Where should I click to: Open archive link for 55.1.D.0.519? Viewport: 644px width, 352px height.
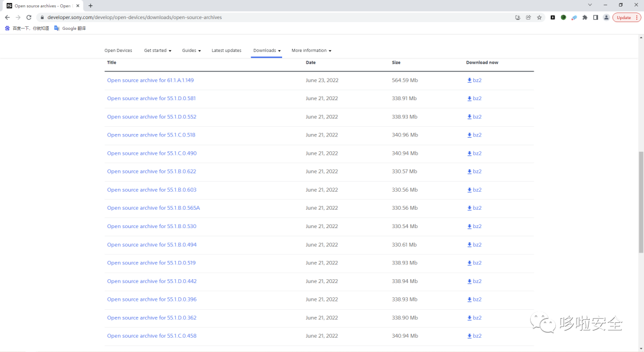[151, 263]
